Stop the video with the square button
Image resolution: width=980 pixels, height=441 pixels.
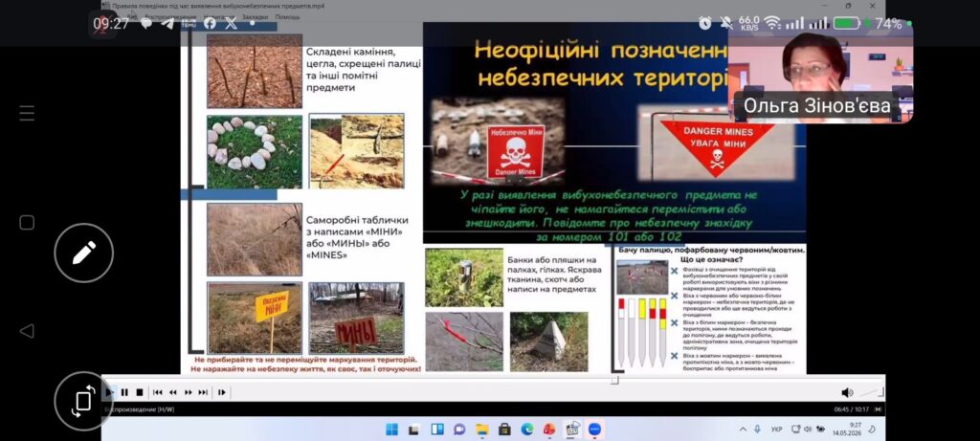pyautogui.click(x=140, y=392)
